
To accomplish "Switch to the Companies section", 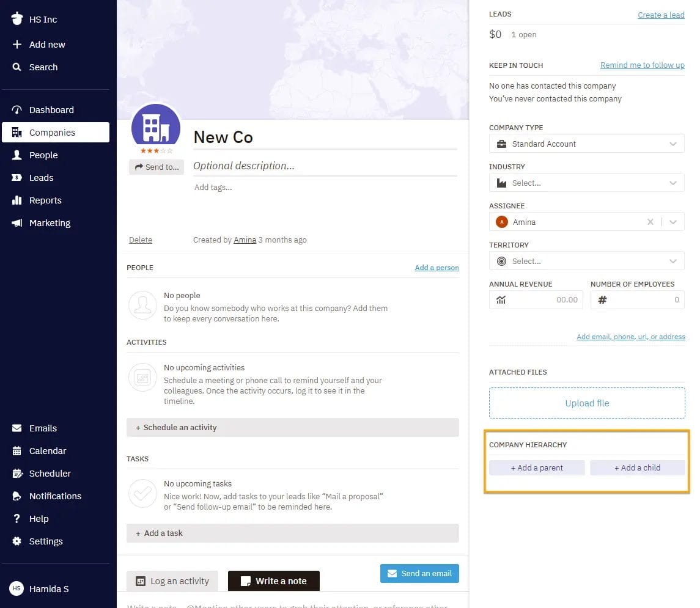I will pos(53,132).
